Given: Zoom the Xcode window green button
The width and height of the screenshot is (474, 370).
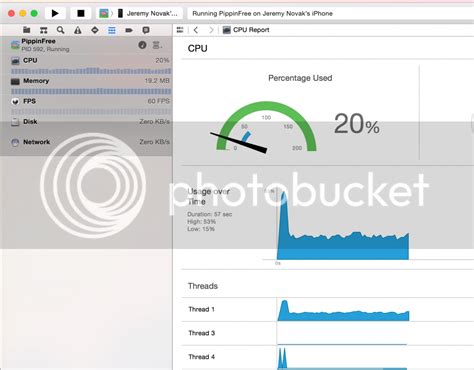Looking at the screenshot, I should [34, 13].
